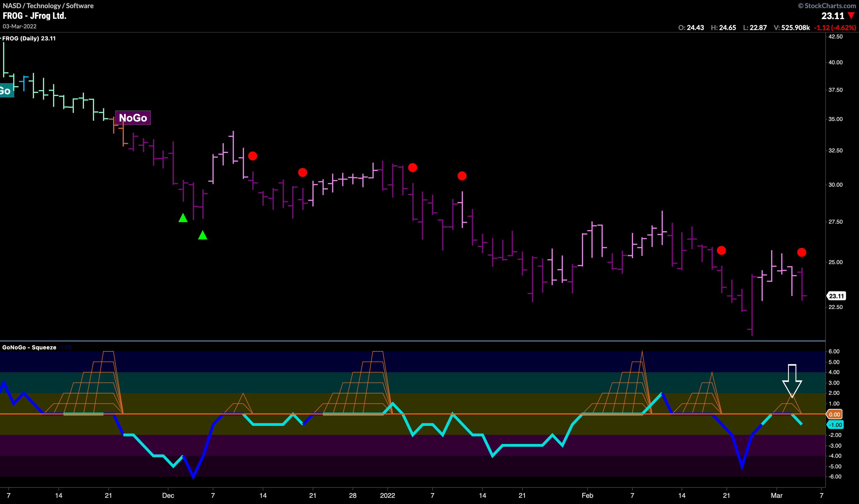This screenshot has width=859, height=504.
Task: Click the Go trend label at left edge
Action: click(x=6, y=91)
